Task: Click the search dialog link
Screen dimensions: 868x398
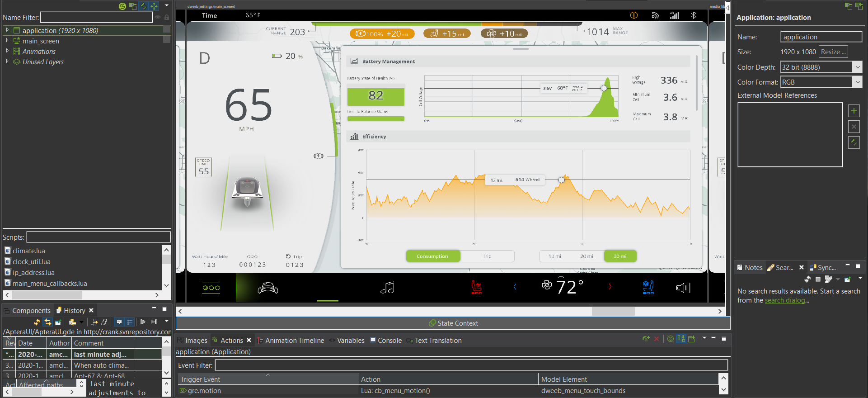Action: point(784,300)
